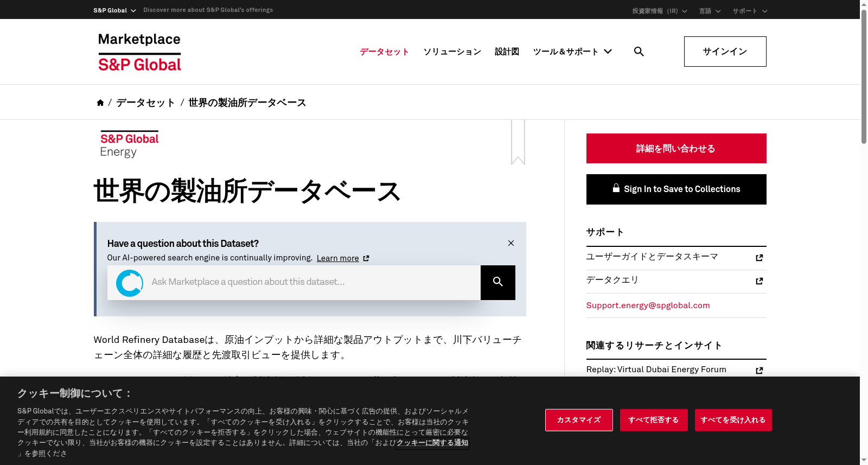Viewport: 868px width, 465px height.
Task: Open external link icon beside Learn more
Action: pos(366,258)
